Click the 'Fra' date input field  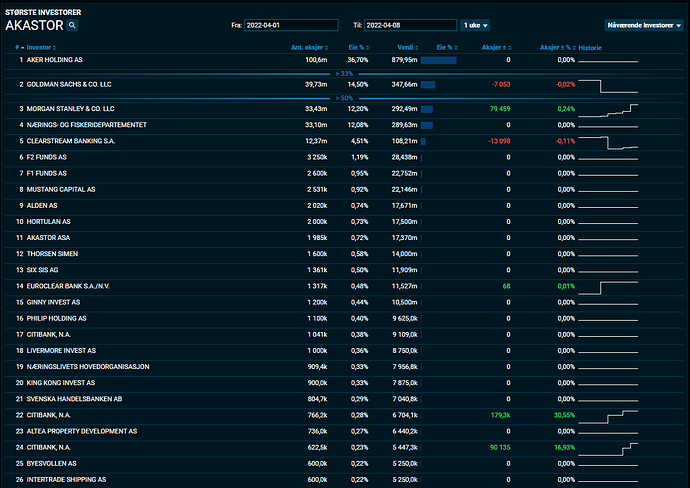[291, 25]
